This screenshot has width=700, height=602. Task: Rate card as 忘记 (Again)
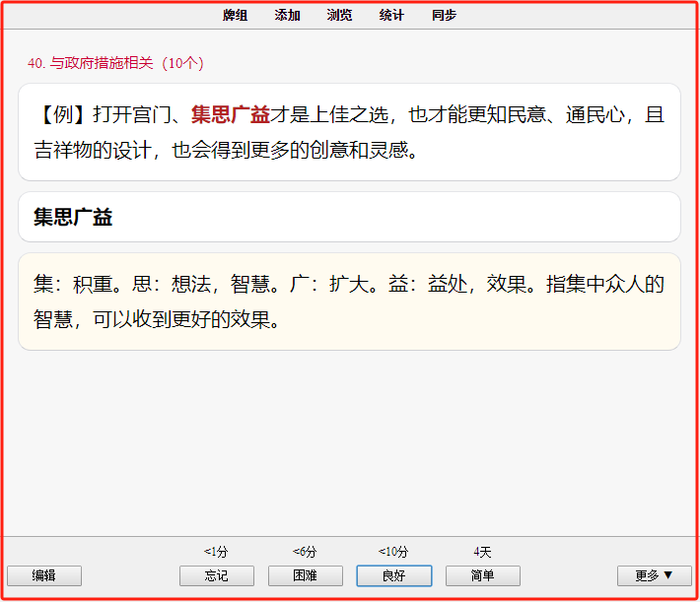(217, 575)
